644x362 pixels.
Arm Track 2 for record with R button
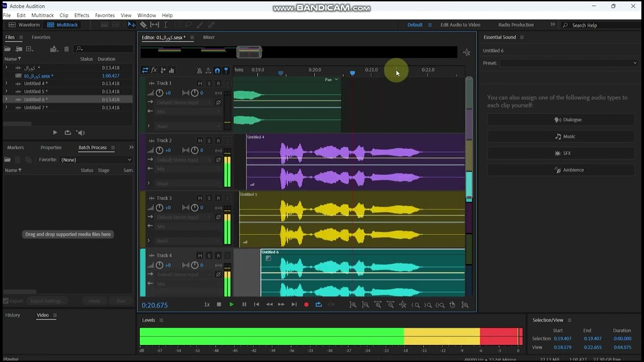pyautogui.click(x=218, y=141)
